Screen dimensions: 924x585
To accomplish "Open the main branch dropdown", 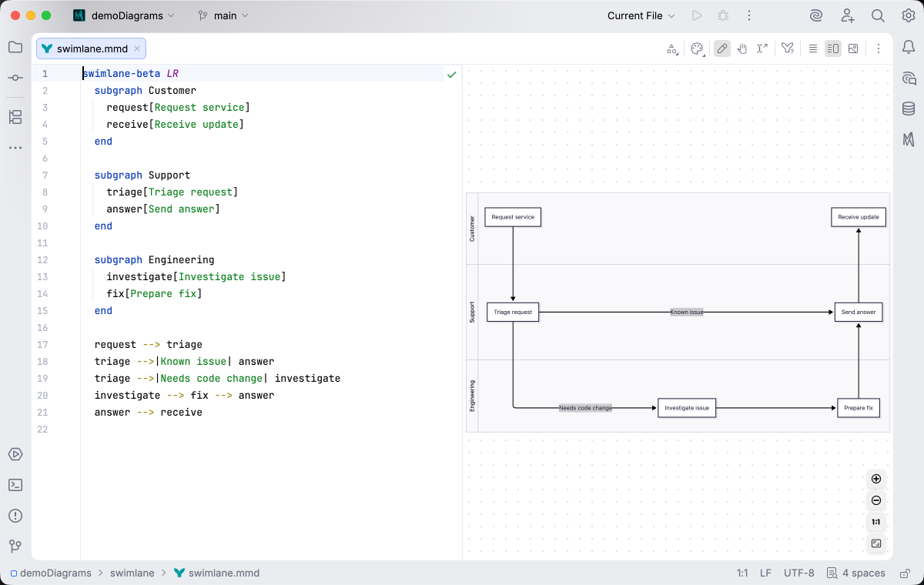I will pyautogui.click(x=223, y=15).
